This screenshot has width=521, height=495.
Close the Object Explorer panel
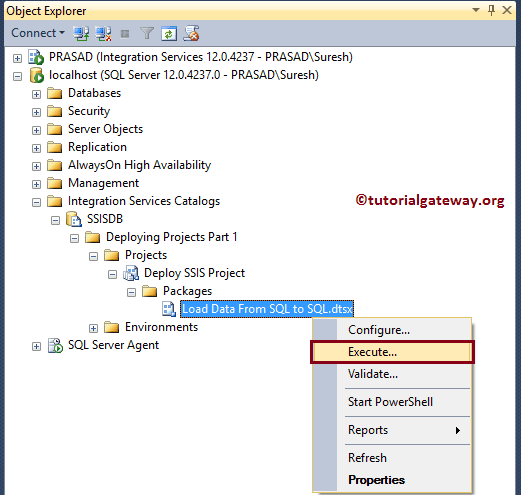[x=507, y=10]
